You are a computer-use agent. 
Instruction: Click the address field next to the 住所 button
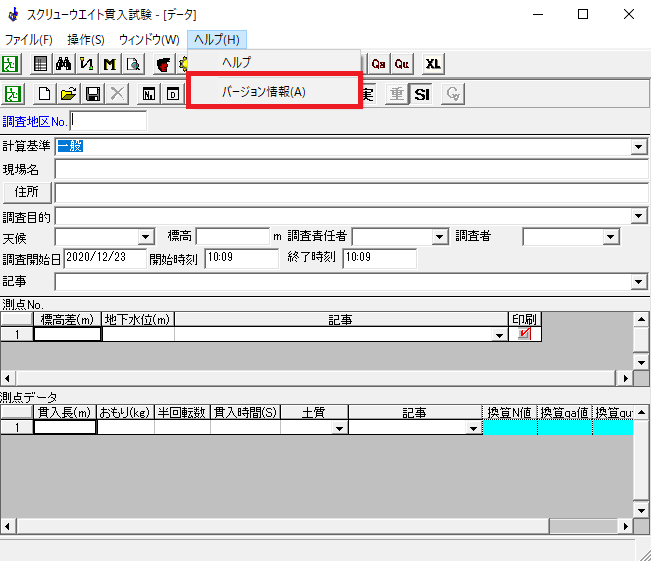(351, 193)
